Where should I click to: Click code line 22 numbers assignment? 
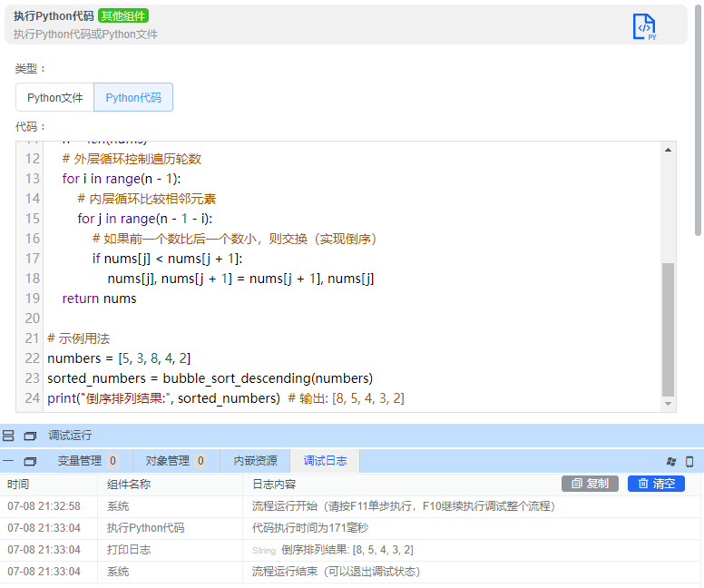tap(119, 358)
